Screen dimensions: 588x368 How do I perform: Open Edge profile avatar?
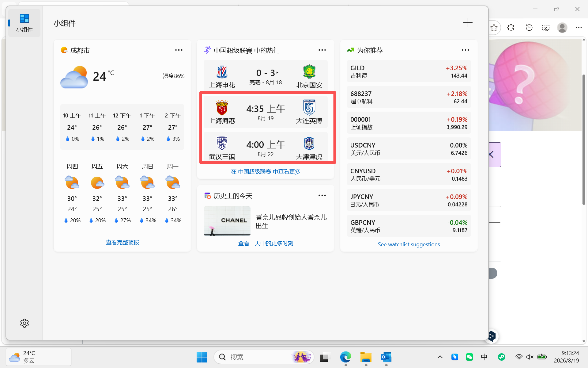(562, 28)
